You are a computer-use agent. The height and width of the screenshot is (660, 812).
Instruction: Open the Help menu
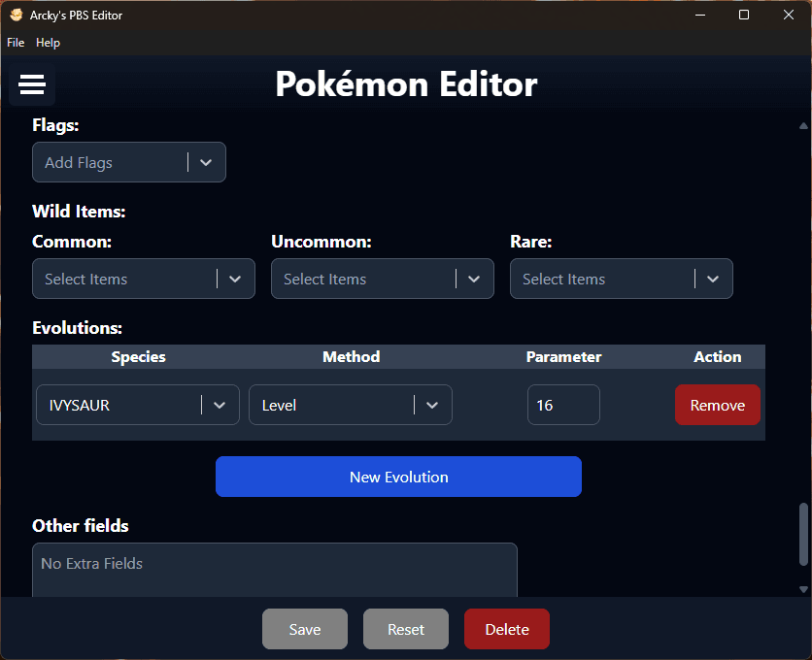click(x=48, y=43)
